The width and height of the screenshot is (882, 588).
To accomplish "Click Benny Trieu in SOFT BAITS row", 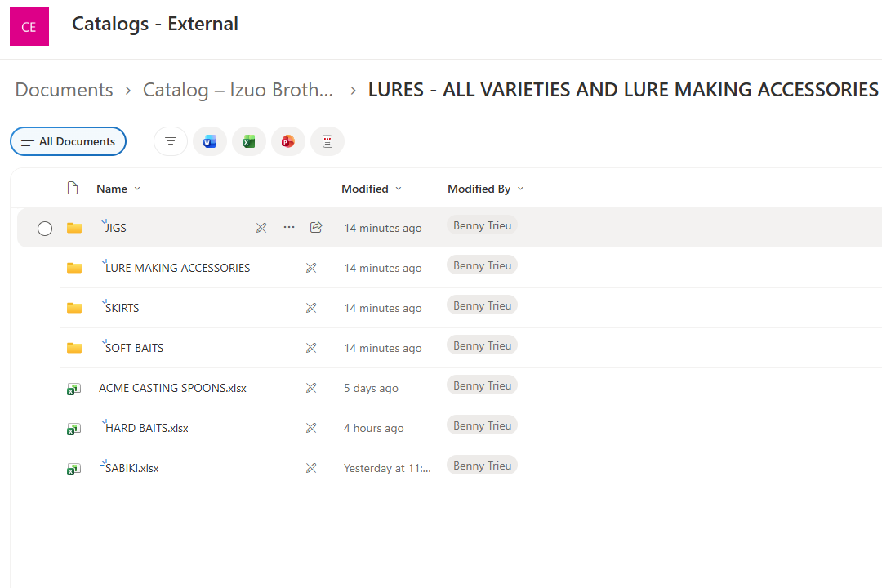I will coord(482,345).
